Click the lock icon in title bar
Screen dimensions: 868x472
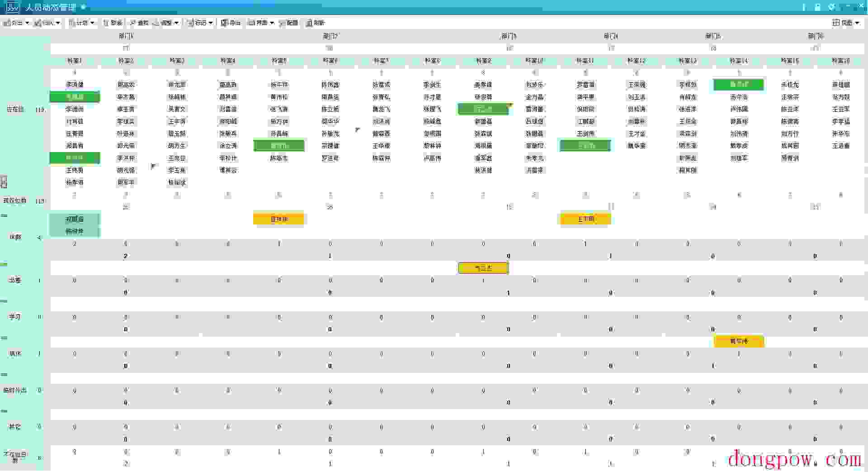pos(817,7)
